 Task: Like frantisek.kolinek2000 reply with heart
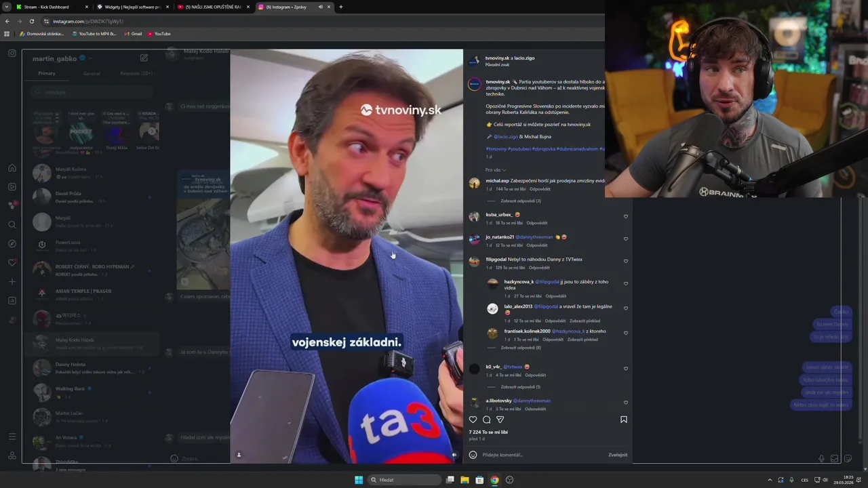pos(626,333)
